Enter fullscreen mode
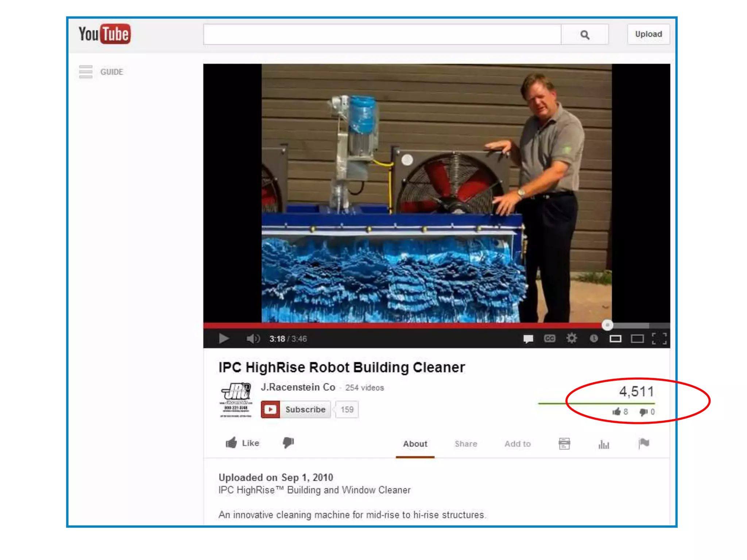Screen dimensions: 747x560 tap(659, 339)
